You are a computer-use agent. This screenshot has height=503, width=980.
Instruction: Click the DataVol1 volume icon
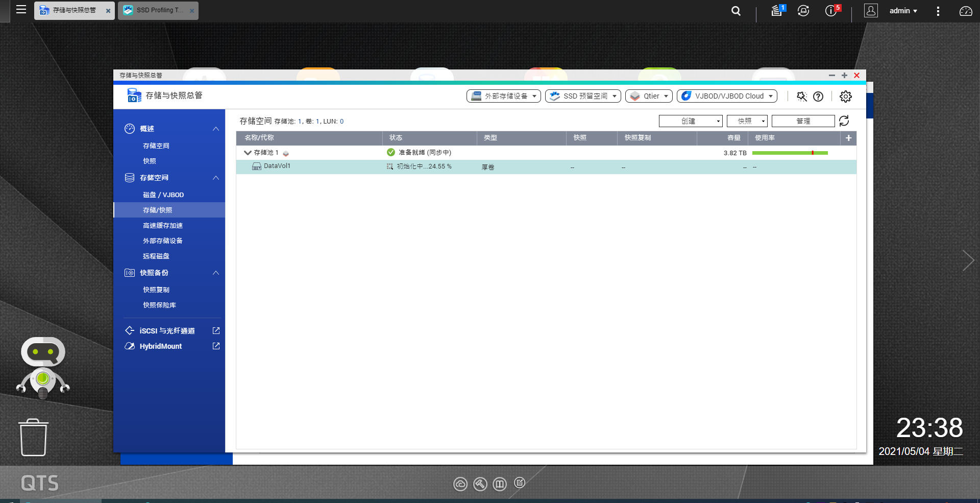pyautogui.click(x=257, y=166)
